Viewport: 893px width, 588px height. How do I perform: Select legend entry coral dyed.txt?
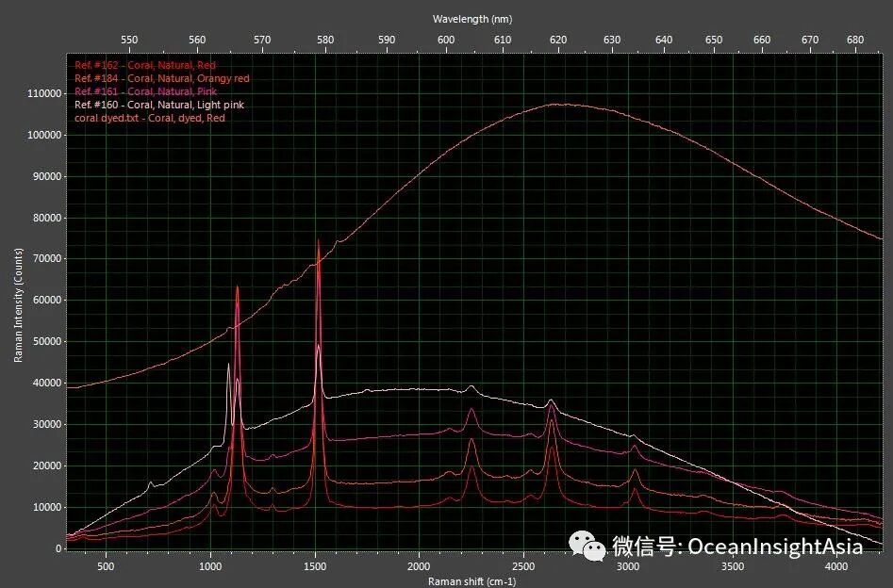point(150,118)
